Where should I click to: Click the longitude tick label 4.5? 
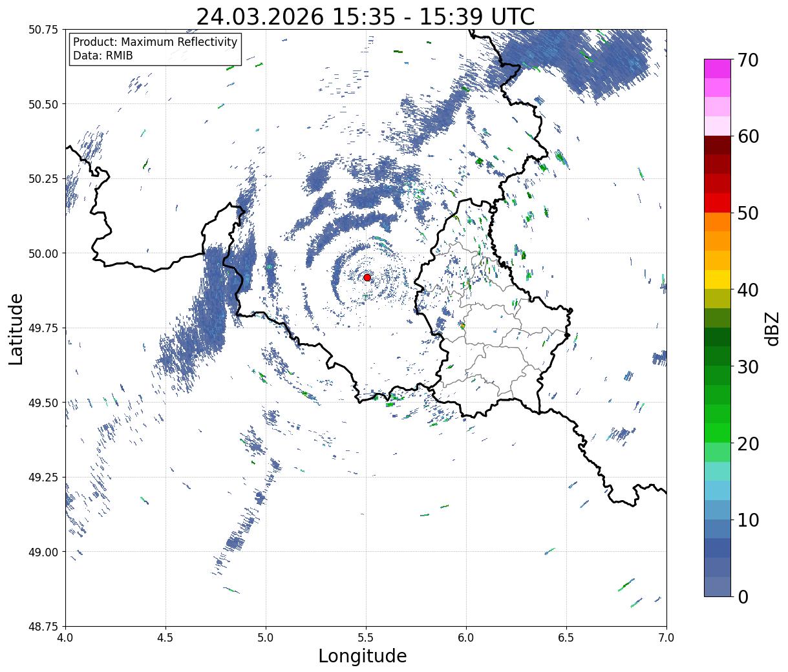pos(165,638)
